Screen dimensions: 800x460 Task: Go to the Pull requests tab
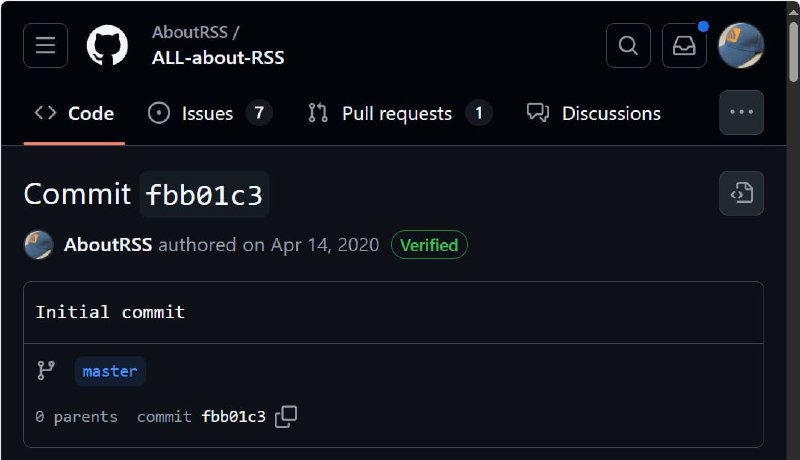pos(396,114)
